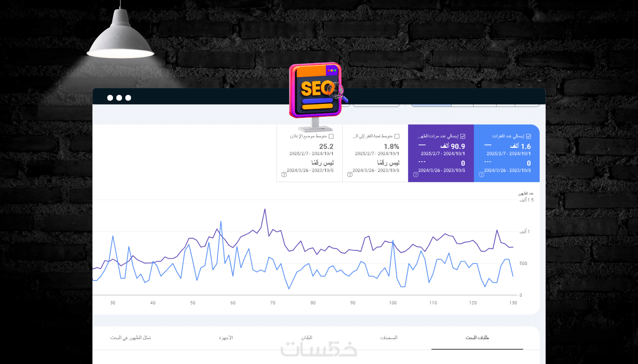Switch to the طلبات البحث tab
This screenshot has width=638, height=364.
477,338
